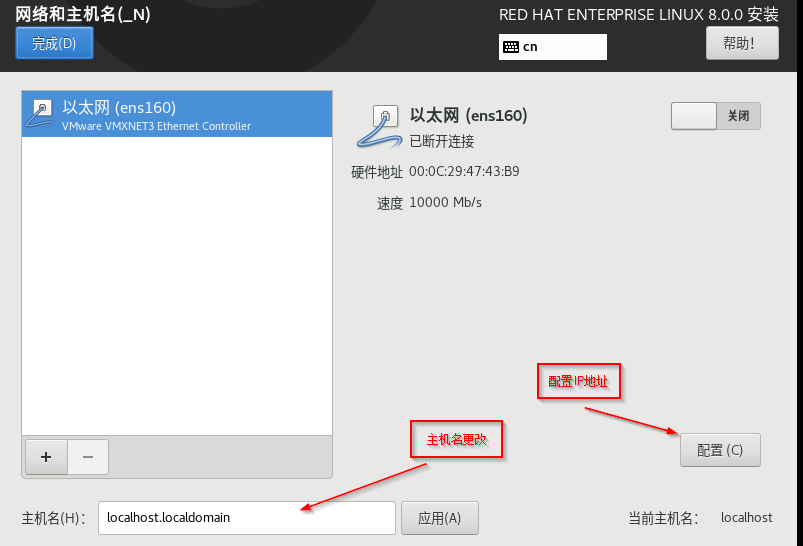Click the speed value 10000 Mb/s
This screenshot has height=546, width=803.
446,202
